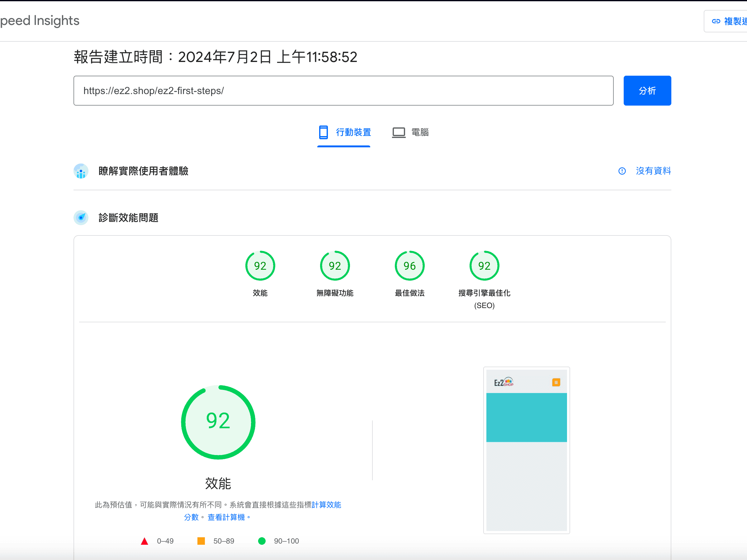This screenshot has height=560, width=747.
Task: Open the 查看計算機 link
Action: coord(226,517)
